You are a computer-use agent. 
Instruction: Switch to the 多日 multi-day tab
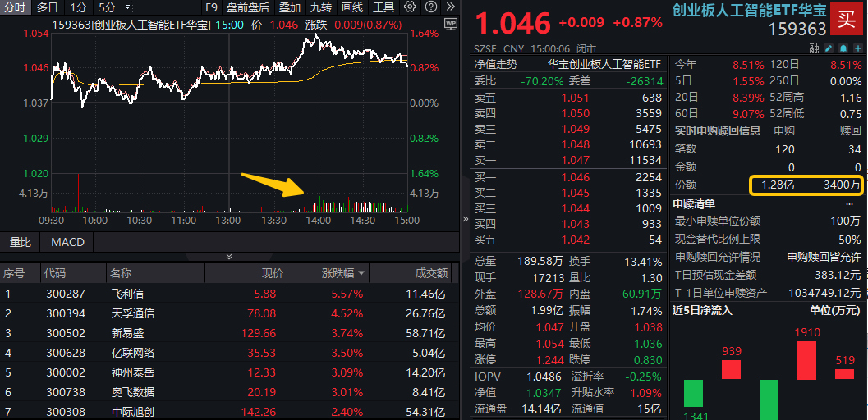click(48, 7)
